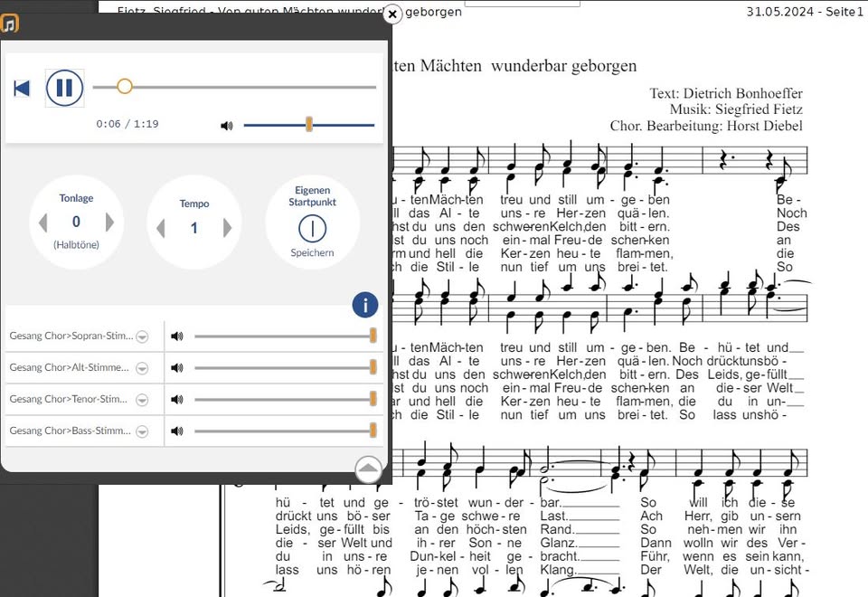The height and width of the screenshot is (597, 868).
Task: Click the Gesang Chor>Sopran-Stim... label
Action: [x=71, y=336]
